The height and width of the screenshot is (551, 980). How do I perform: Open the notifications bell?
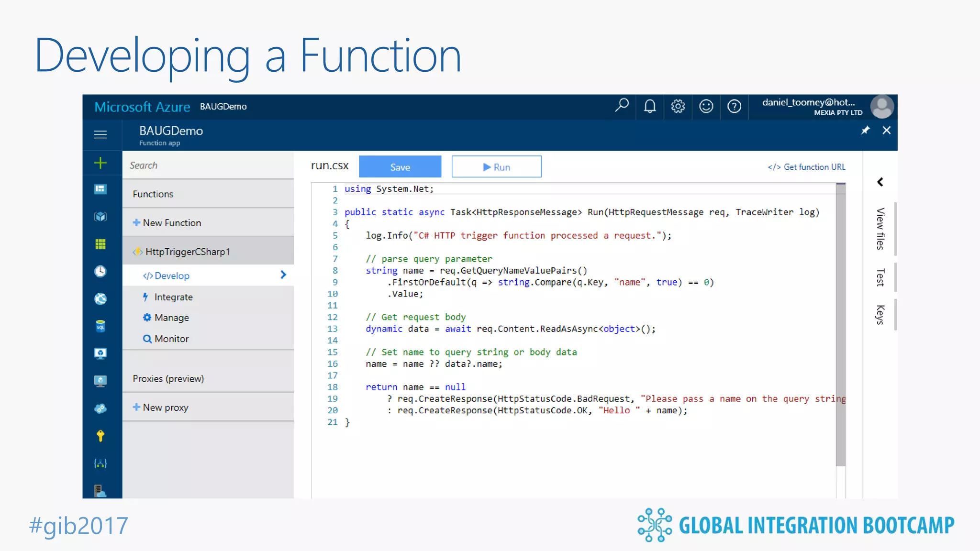[x=649, y=106]
